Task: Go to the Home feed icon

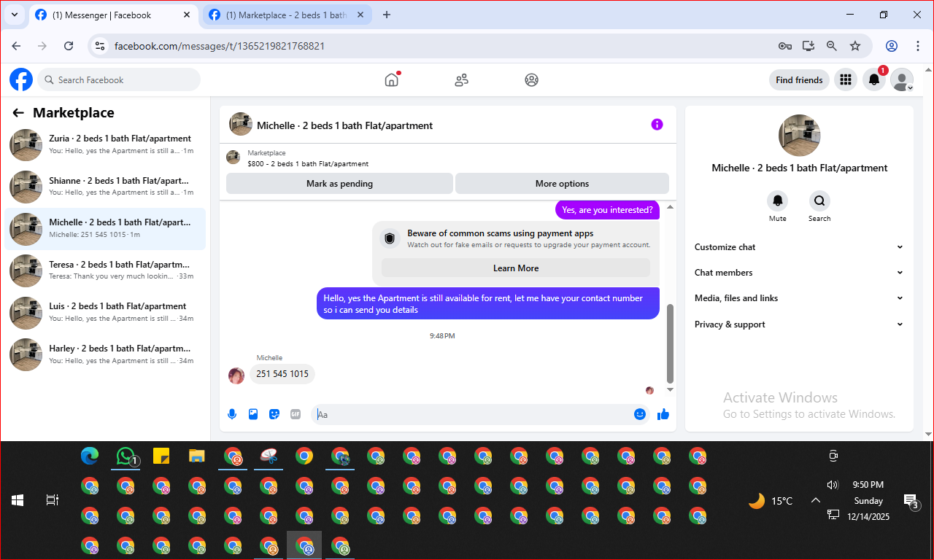Action: pyautogui.click(x=392, y=79)
